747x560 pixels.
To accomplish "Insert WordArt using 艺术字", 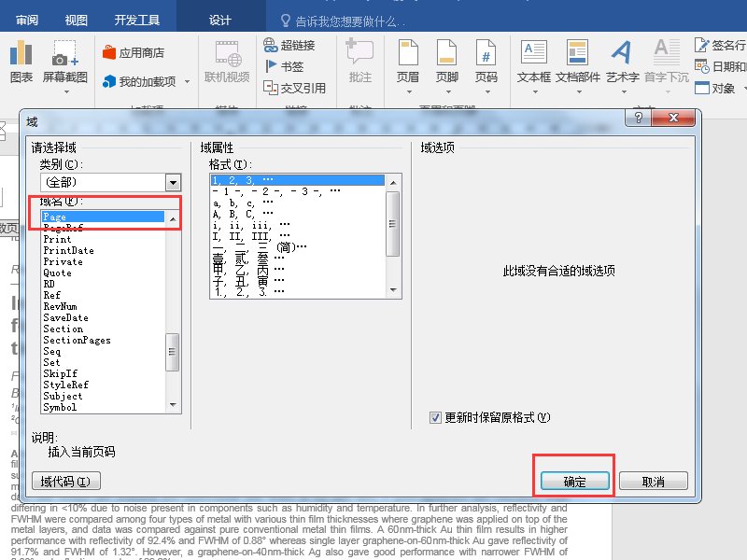I will coord(624,63).
